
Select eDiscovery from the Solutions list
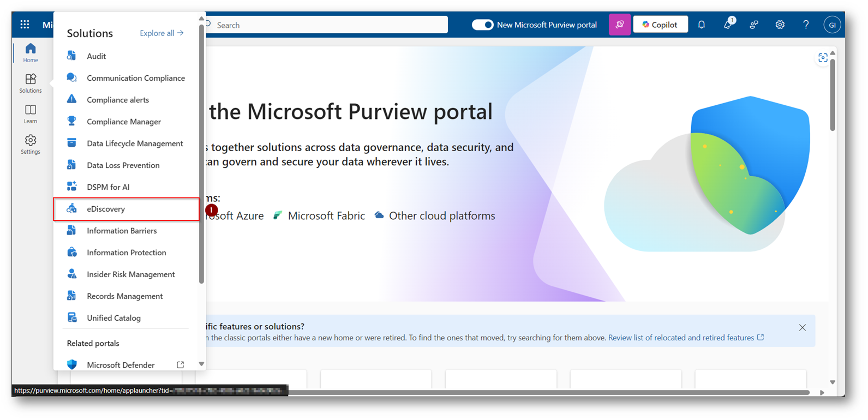pyautogui.click(x=127, y=209)
